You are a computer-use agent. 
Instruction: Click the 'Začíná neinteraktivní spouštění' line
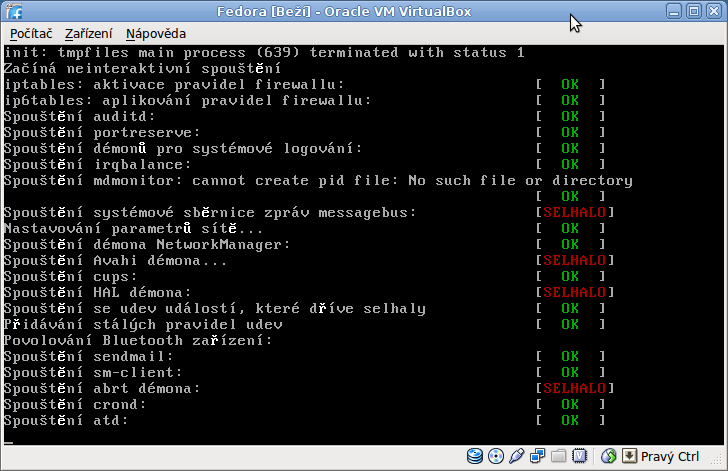(143, 68)
